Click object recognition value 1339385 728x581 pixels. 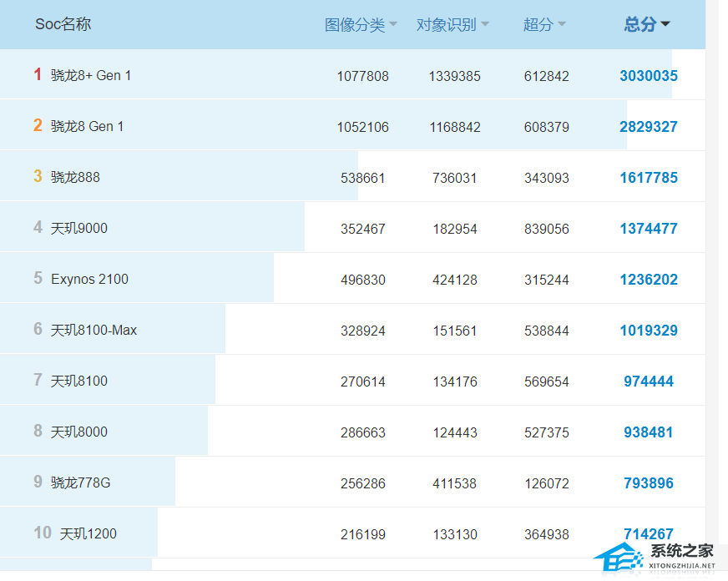[454, 76]
